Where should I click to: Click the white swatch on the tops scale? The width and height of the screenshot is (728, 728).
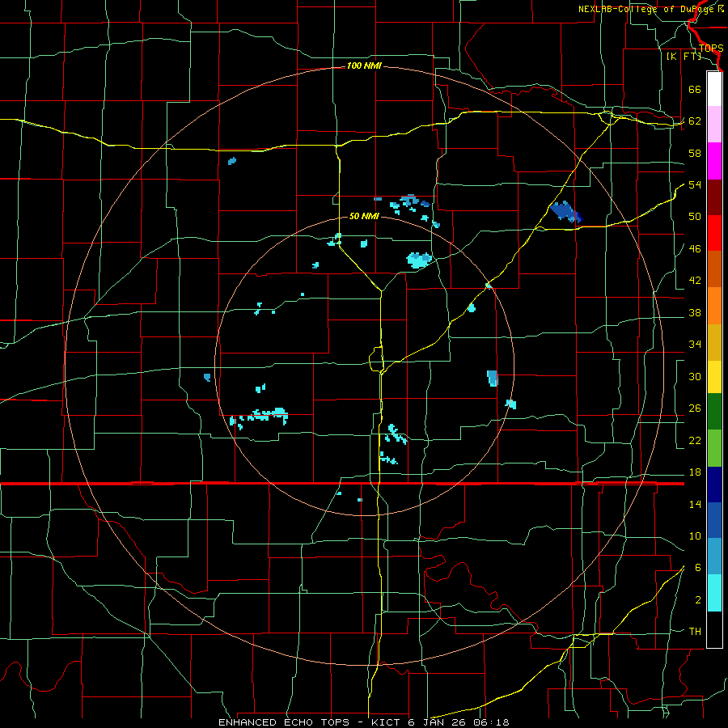click(x=714, y=89)
